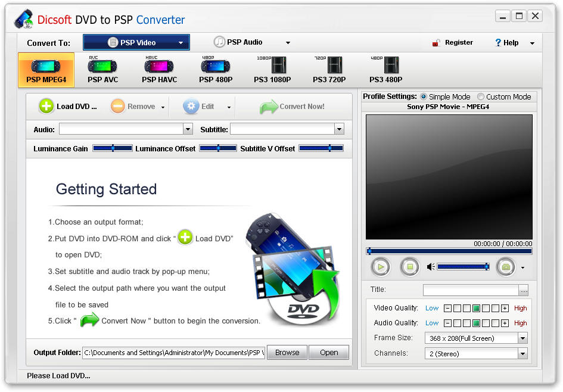Adjust the Subtitle V Offset slider
The height and width of the screenshot is (392, 563).
[x=321, y=148]
